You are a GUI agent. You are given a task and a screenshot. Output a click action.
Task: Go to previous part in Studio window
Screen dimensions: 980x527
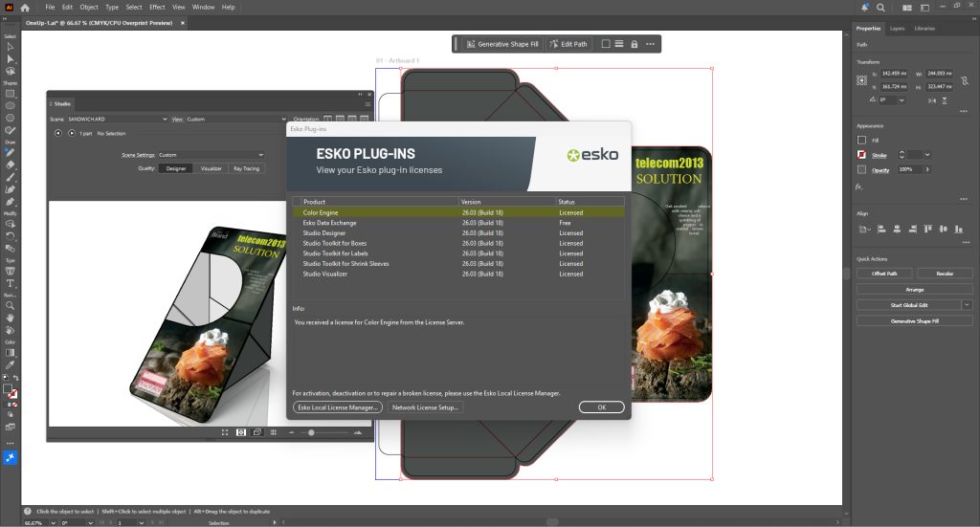coord(58,133)
